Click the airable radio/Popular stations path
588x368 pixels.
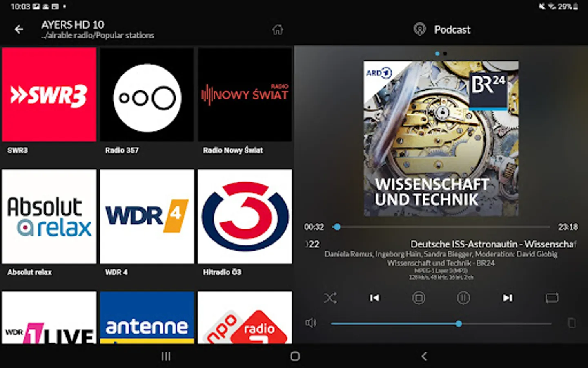[98, 36]
